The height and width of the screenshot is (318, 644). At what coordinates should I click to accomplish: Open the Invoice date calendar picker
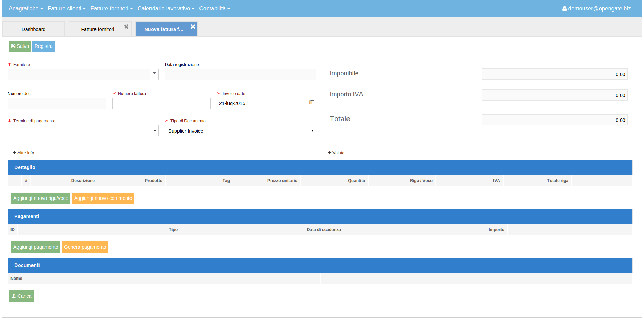[312, 103]
